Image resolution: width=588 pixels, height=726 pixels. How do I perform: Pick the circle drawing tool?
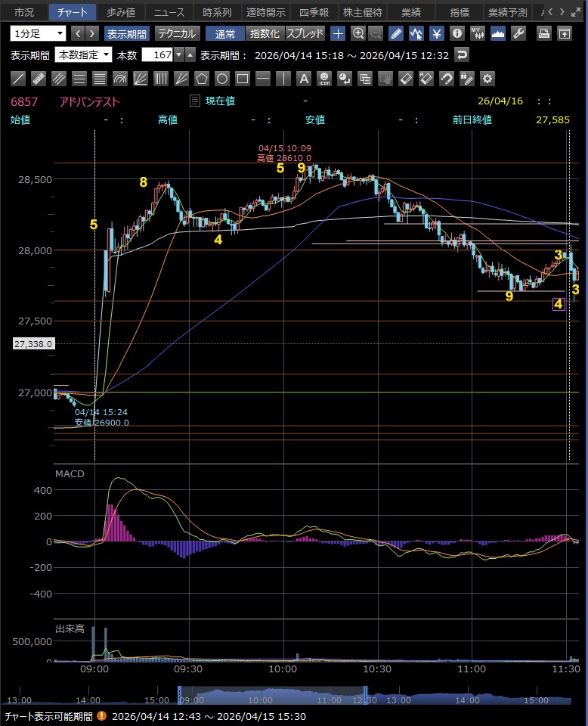pos(222,79)
